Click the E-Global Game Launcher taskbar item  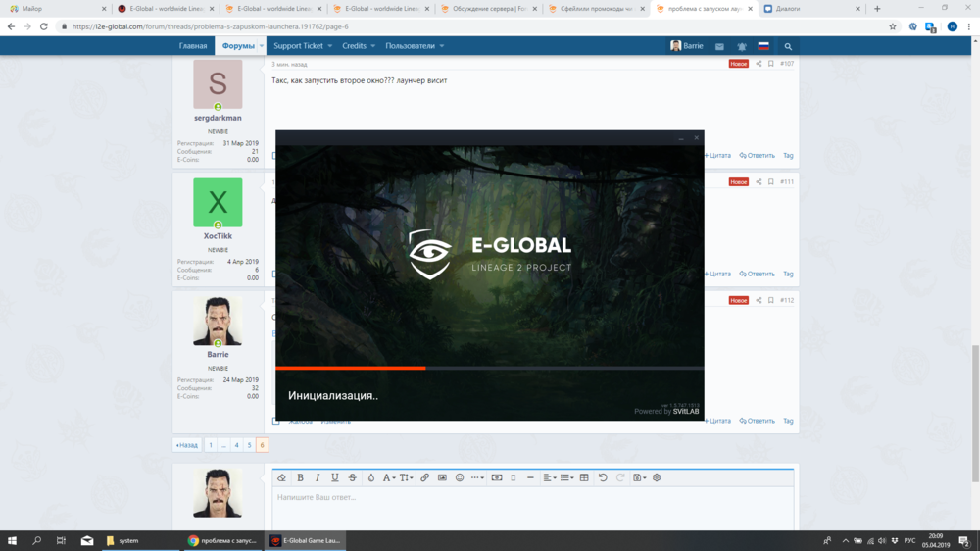306,540
